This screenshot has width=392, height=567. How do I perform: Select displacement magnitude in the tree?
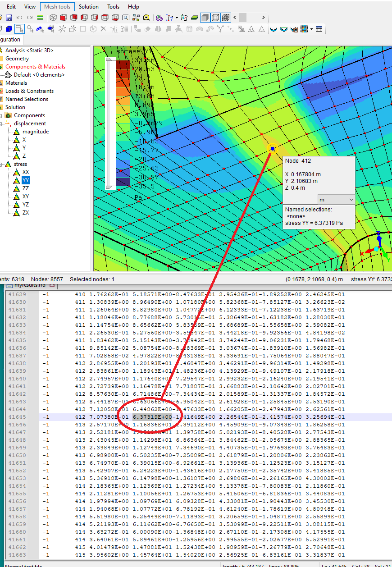coord(35,132)
